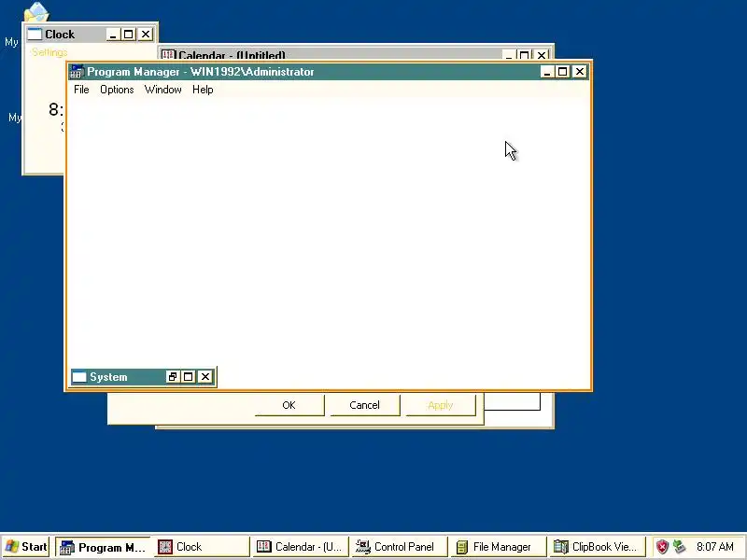The height and width of the screenshot is (560, 747).
Task: Maximize the Clock window
Action: [129, 35]
